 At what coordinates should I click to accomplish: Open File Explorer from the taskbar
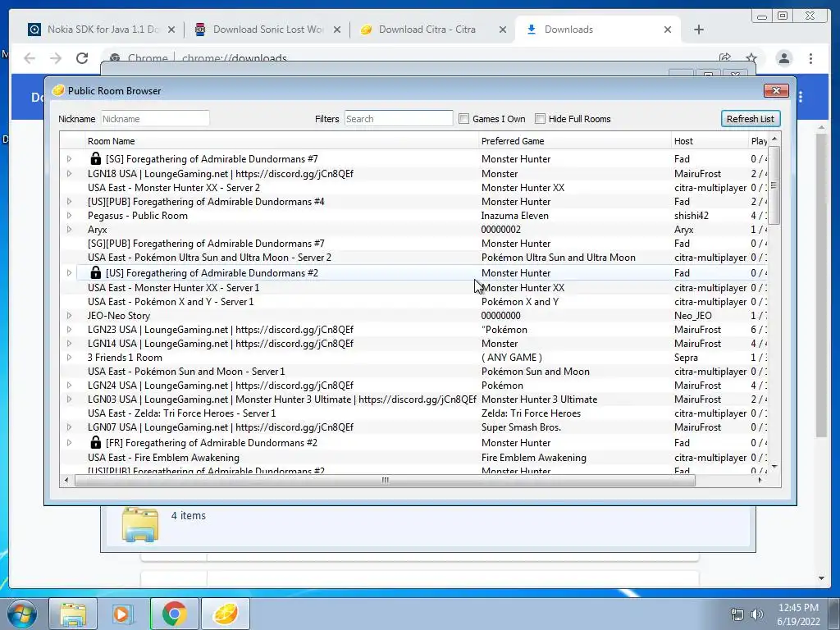(x=73, y=614)
